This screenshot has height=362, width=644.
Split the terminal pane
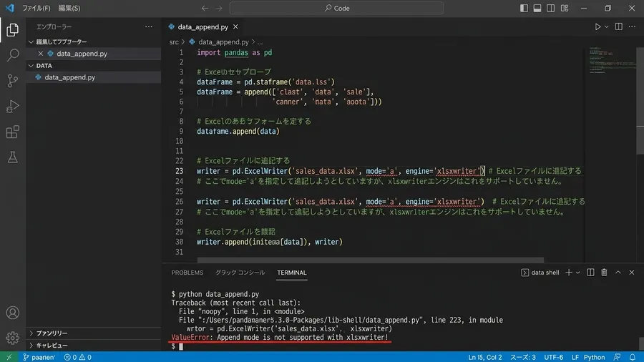590,273
